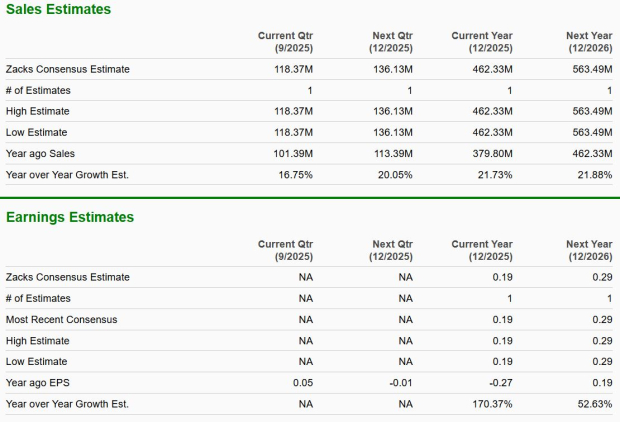Click the Sales Estimates section heading
The width and height of the screenshot is (620, 422).
59,9
